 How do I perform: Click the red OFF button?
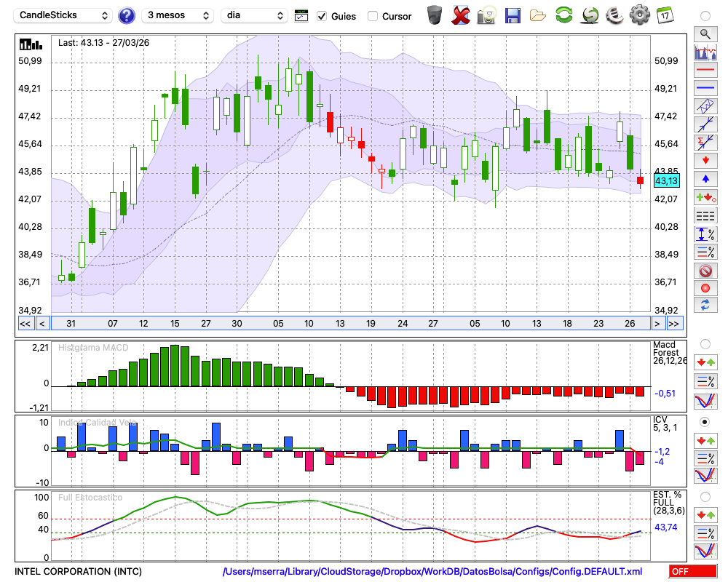(x=692, y=572)
